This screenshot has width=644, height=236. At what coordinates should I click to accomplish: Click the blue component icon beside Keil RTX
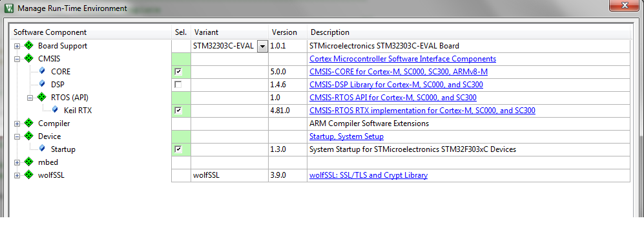[55, 110]
